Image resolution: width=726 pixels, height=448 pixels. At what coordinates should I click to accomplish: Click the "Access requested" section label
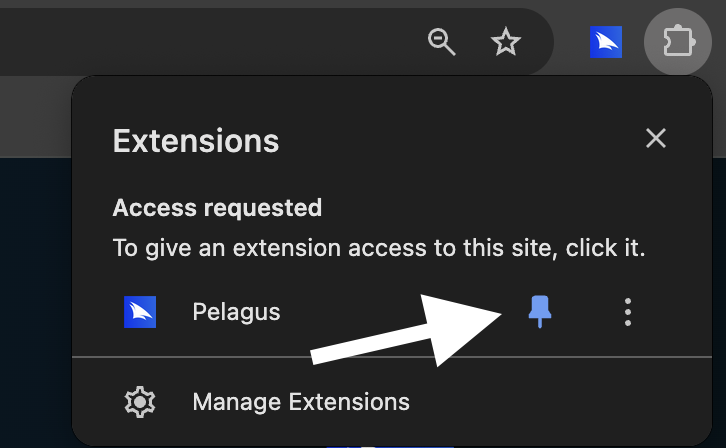click(x=217, y=208)
